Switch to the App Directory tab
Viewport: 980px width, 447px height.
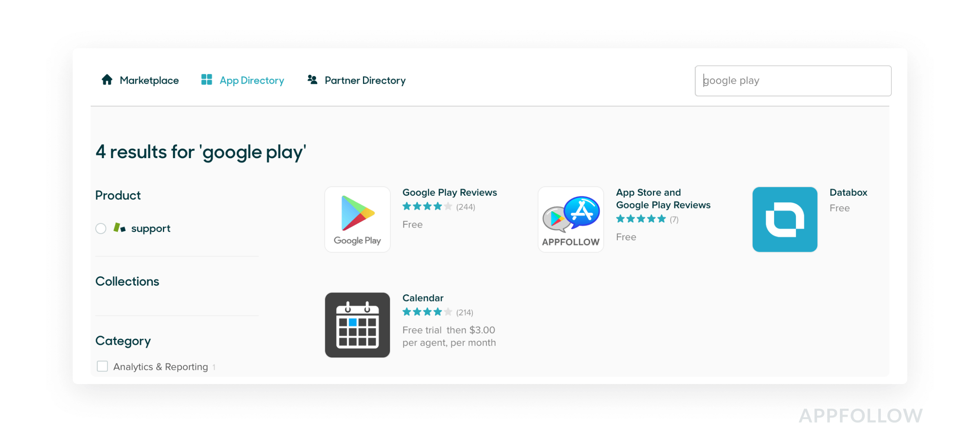pyautogui.click(x=252, y=80)
